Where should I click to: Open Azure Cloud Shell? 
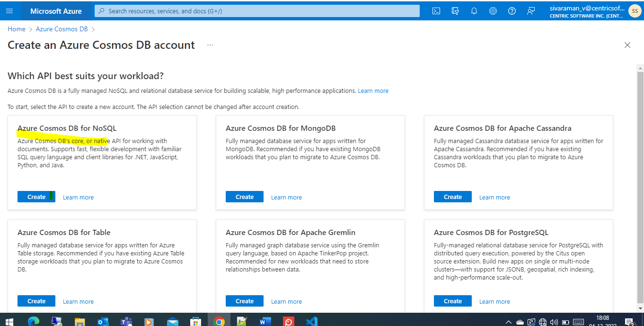coord(436,10)
